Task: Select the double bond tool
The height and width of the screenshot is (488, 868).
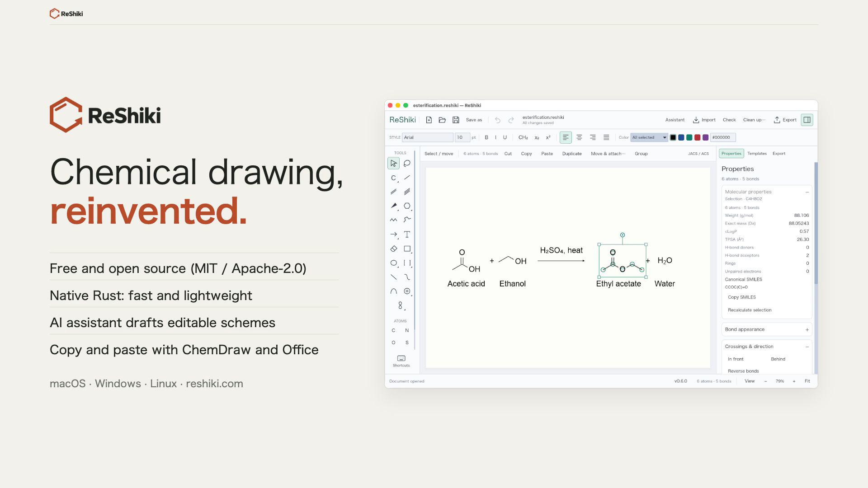Action: coord(393,192)
